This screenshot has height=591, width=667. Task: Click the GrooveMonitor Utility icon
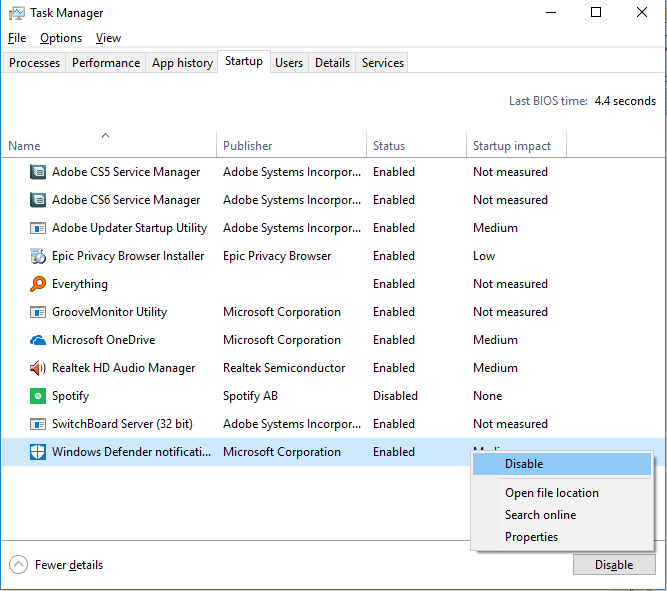pyautogui.click(x=38, y=312)
